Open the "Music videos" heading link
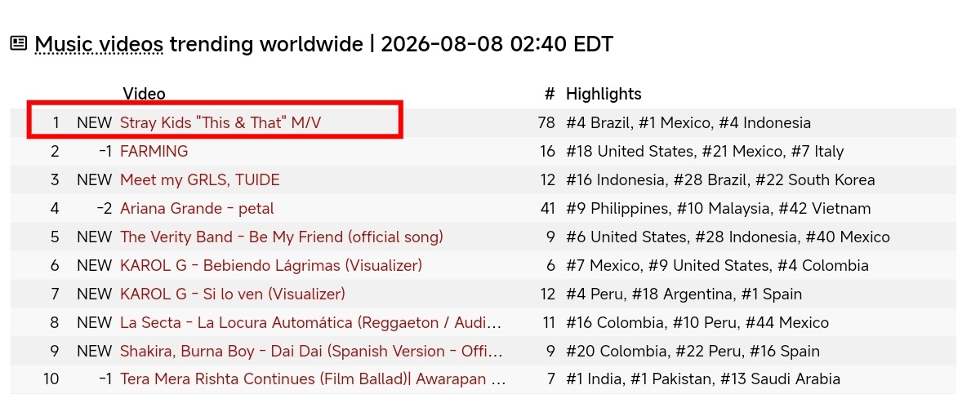Viewport: 980px width, 394px height. 99,43
